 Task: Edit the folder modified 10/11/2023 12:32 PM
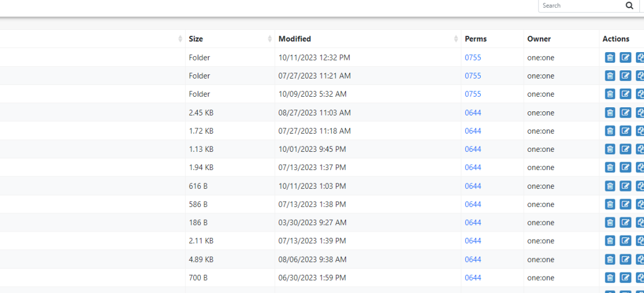pos(625,57)
